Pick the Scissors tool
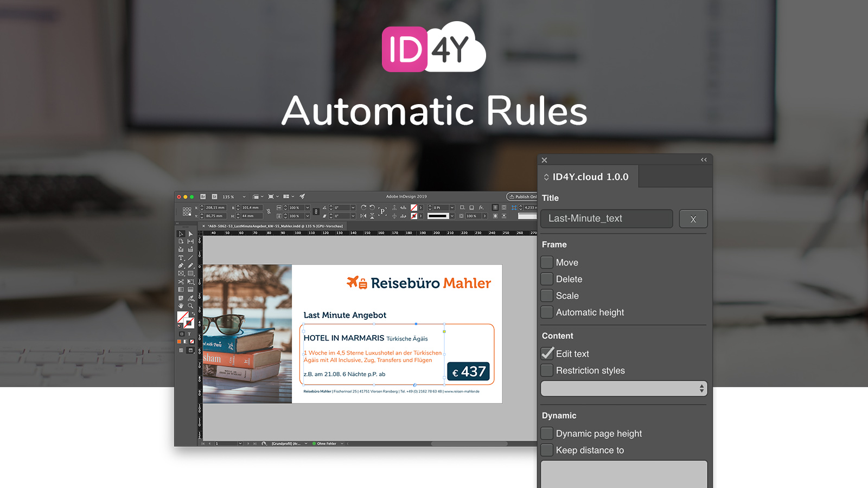 [x=181, y=282]
